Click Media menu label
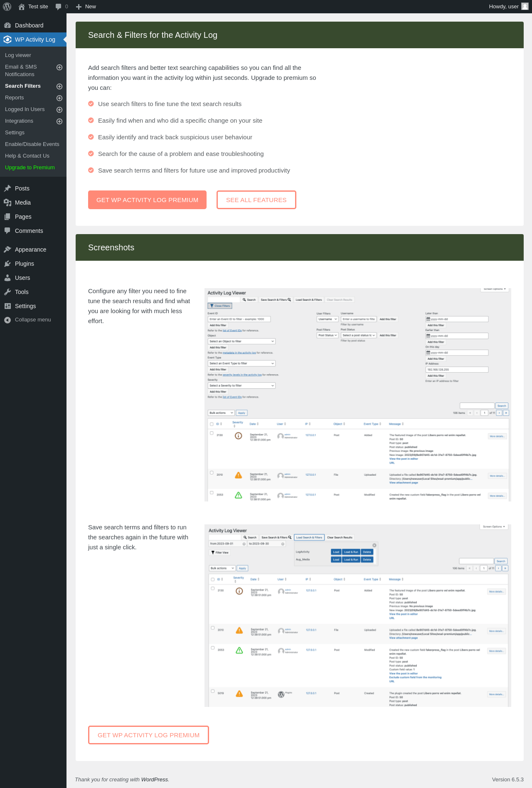Image resolution: width=532 pixels, height=788 pixels. 23,203
